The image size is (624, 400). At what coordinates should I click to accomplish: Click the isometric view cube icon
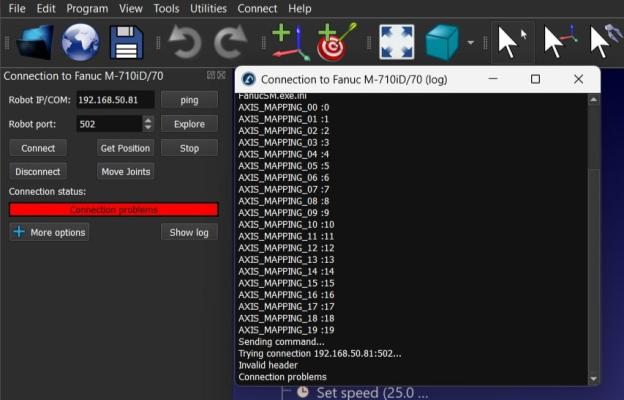tap(442, 43)
